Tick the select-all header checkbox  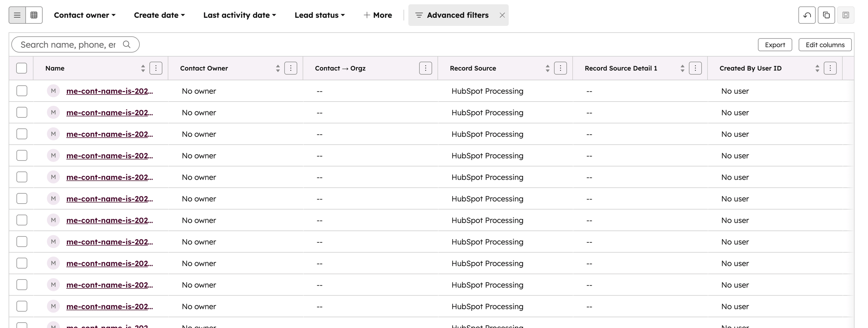tap(22, 68)
